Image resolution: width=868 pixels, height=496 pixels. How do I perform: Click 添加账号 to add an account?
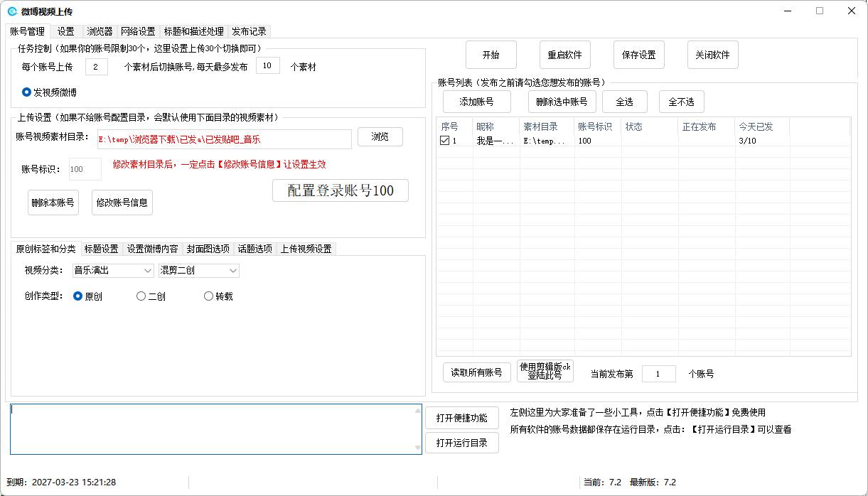coord(476,102)
